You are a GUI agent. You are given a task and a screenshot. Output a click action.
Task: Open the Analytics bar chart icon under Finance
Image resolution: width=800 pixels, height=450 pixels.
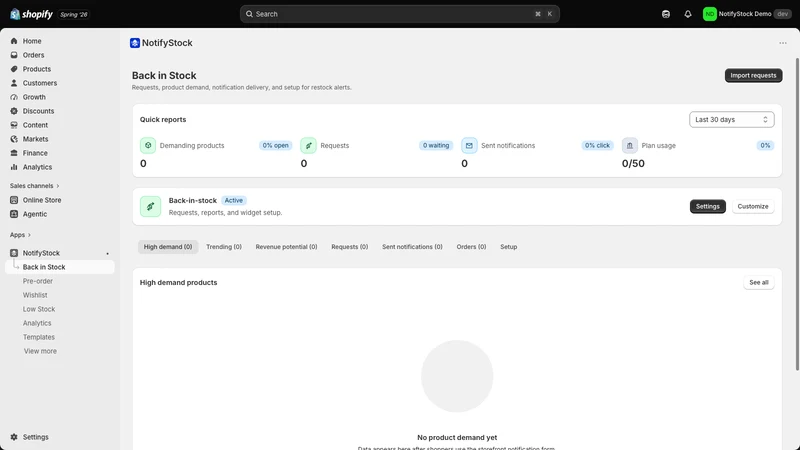coord(14,167)
